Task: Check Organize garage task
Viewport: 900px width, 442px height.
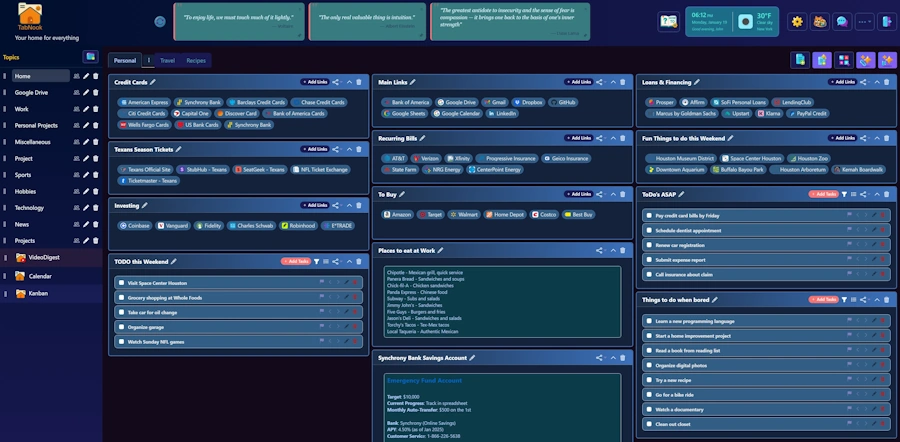Action: [x=121, y=327]
